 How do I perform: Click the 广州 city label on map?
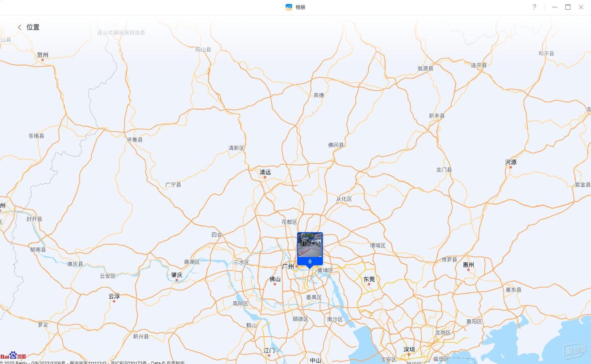click(288, 267)
